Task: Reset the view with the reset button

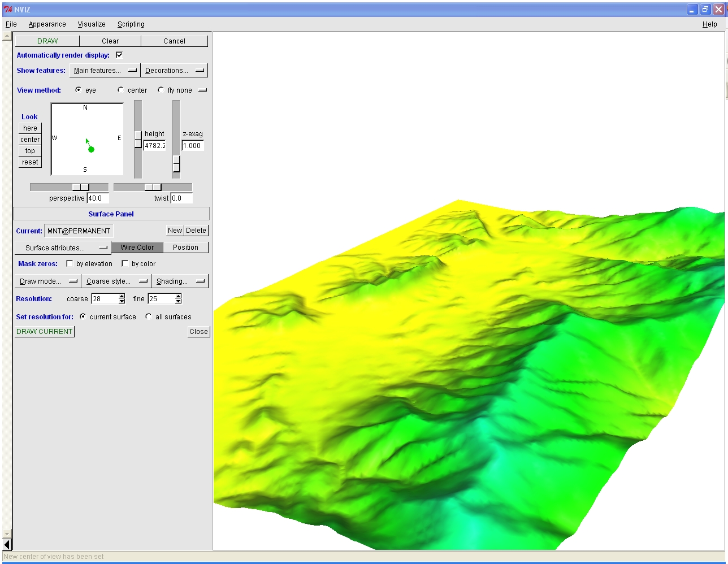Action: click(29, 162)
